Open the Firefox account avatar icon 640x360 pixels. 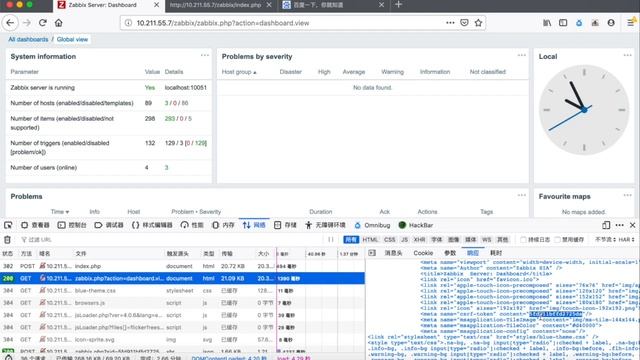[x=611, y=23]
